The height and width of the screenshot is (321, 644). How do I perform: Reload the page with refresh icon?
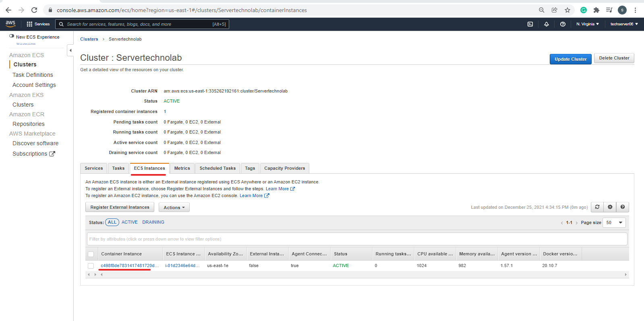34,10
